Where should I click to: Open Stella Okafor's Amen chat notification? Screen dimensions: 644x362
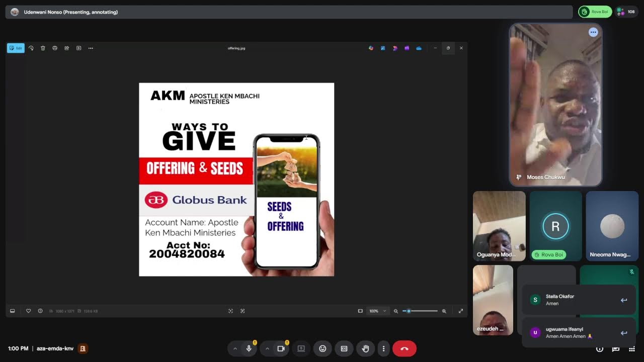tap(579, 300)
